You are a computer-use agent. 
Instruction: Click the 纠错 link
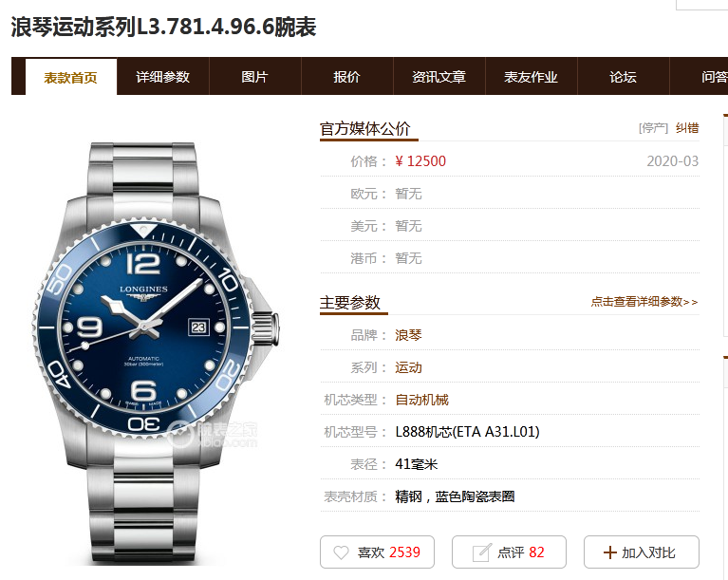tap(687, 128)
